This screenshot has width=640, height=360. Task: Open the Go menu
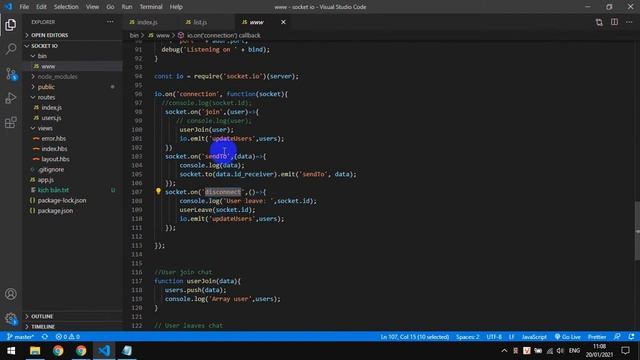click(x=110, y=7)
